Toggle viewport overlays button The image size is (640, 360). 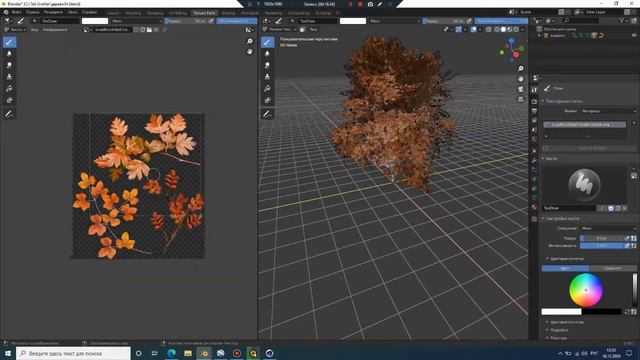coord(473,29)
